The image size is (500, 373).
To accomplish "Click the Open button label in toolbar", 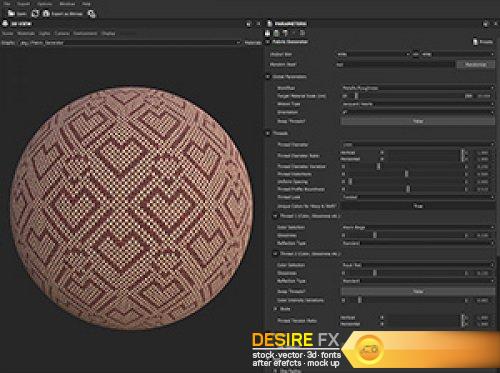I will tap(21, 14).
